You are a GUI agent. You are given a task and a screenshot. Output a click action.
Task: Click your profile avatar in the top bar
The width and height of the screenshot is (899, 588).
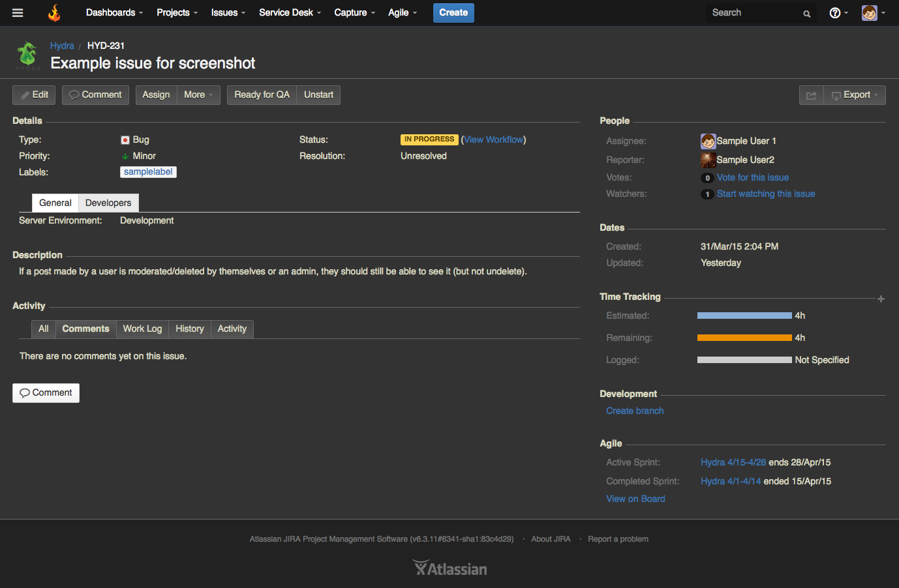(x=868, y=12)
